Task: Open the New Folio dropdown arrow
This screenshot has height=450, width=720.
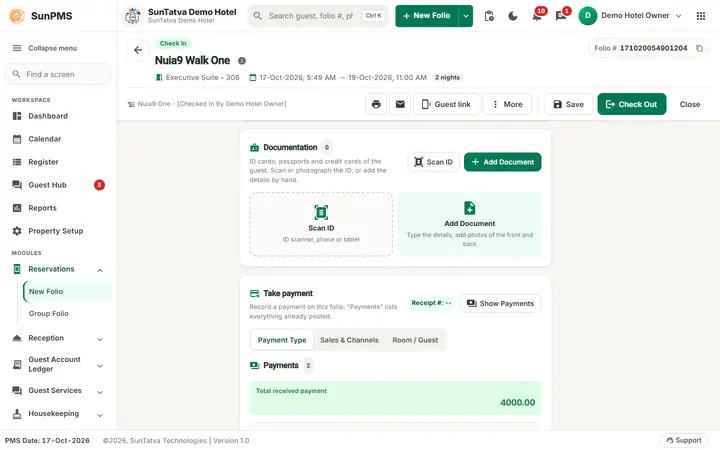Action: click(466, 16)
